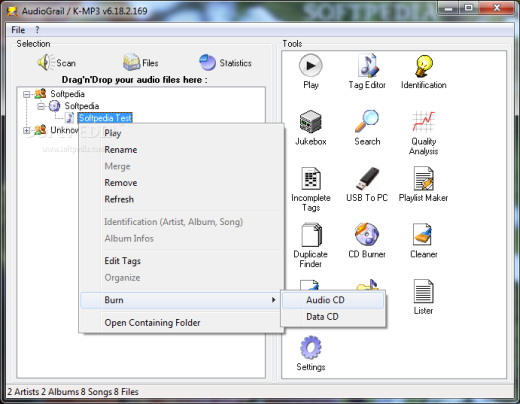The image size is (520, 404).
Task: Open the Duplicate Finder tool
Action: click(311, 235)
